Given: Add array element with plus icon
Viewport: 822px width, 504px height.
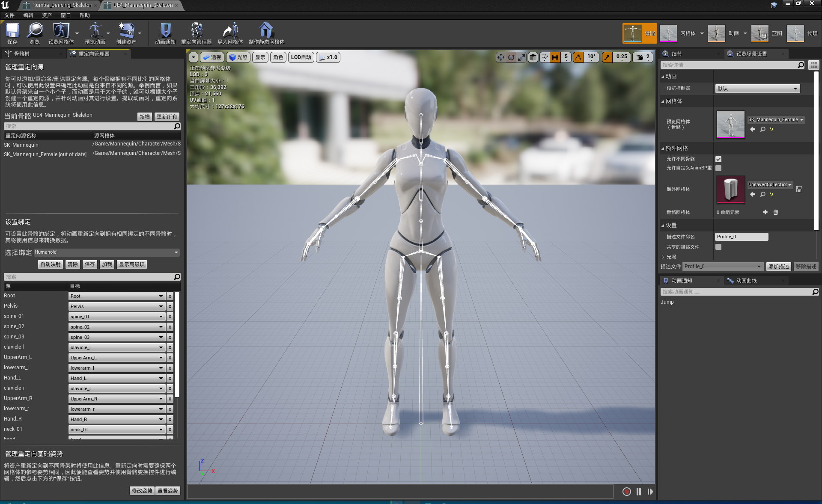Looking at the screenshot, I should point(765,212).
